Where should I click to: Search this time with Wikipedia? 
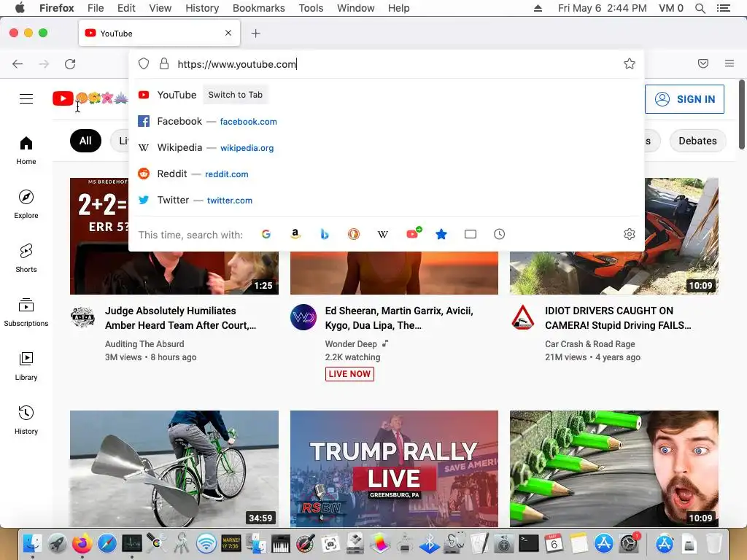pos(382,234)
